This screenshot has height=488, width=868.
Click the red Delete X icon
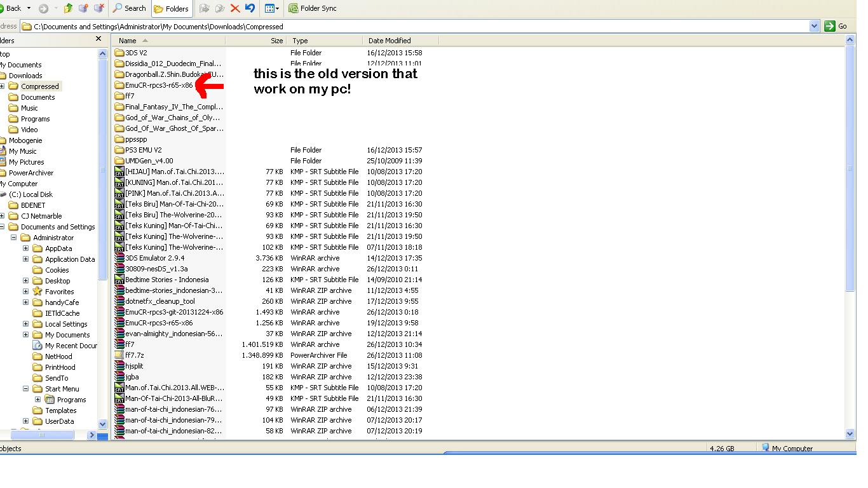click(x=235, y=8)
